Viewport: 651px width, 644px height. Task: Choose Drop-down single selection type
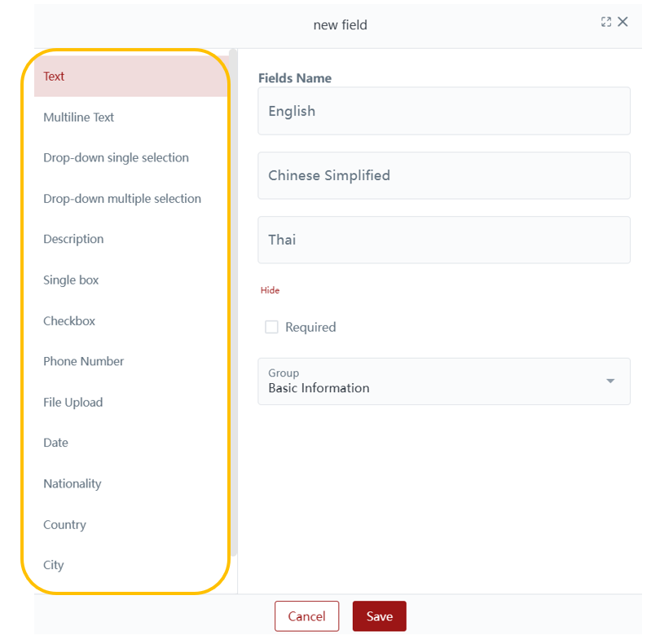116,158
